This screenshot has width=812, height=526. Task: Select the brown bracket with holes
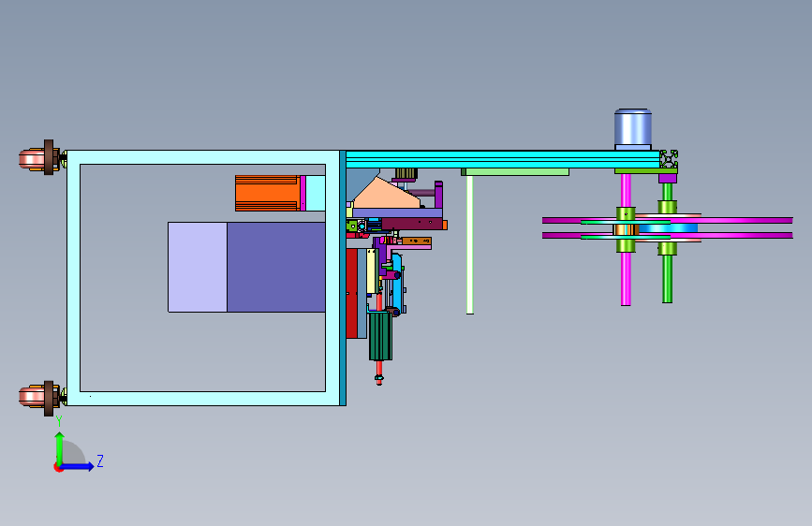[x=417, y=241]
